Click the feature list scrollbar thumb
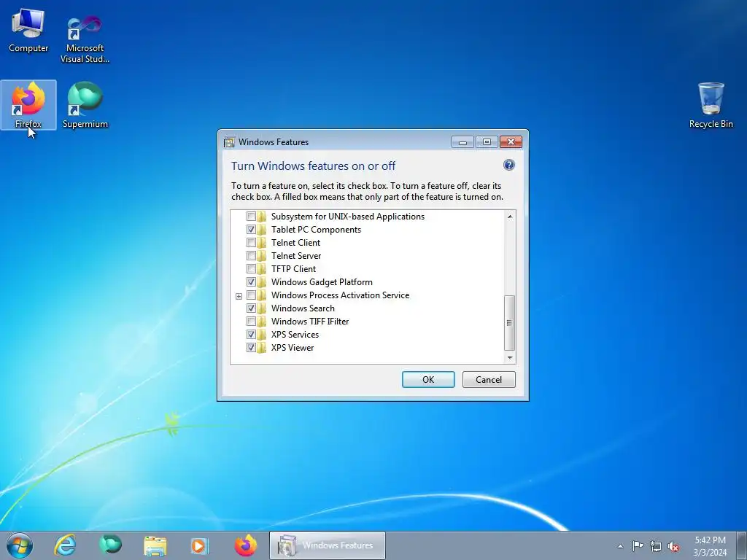The image size is (747, 560). pos(509,323)
